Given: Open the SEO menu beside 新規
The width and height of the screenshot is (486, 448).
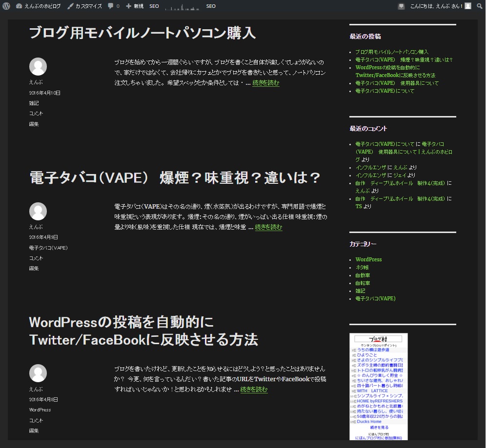Looking at the screenshot, I should click(x=154, y=6).
